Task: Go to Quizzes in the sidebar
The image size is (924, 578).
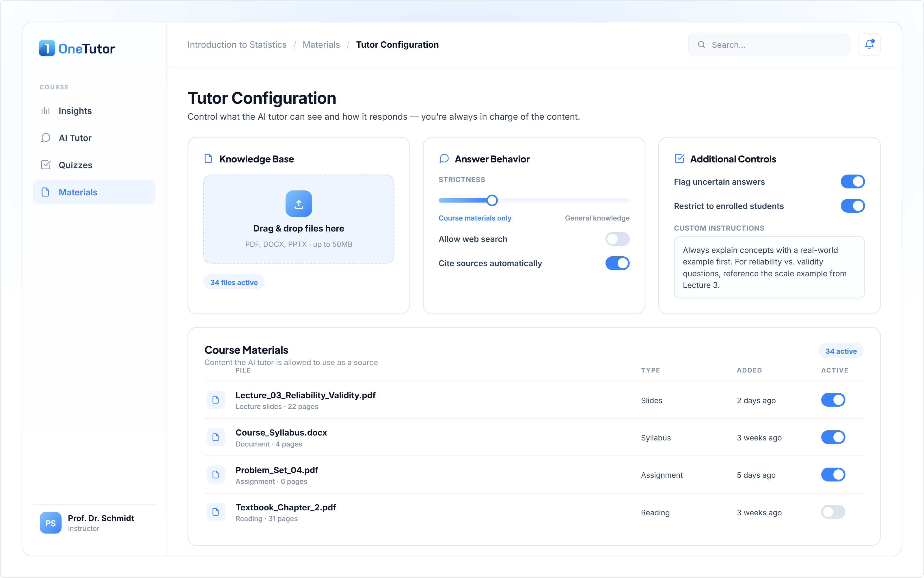Action: tap(94, 165)
